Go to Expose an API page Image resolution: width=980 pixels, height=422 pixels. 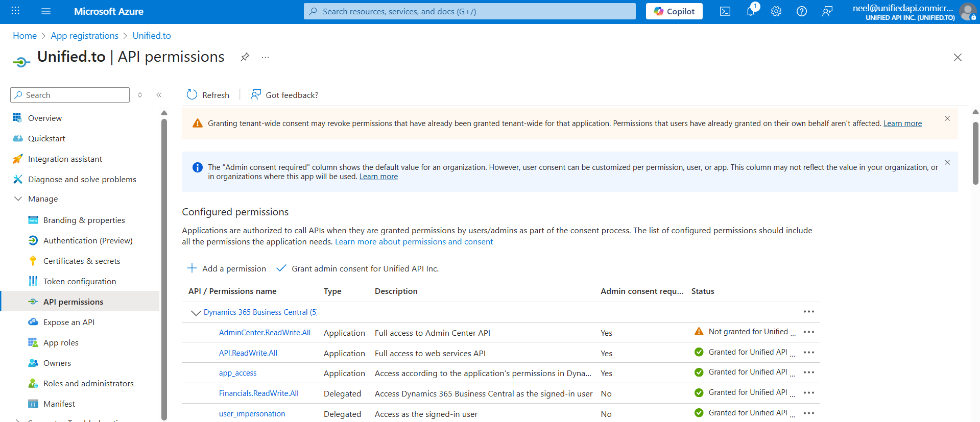[x=69, y=322]
